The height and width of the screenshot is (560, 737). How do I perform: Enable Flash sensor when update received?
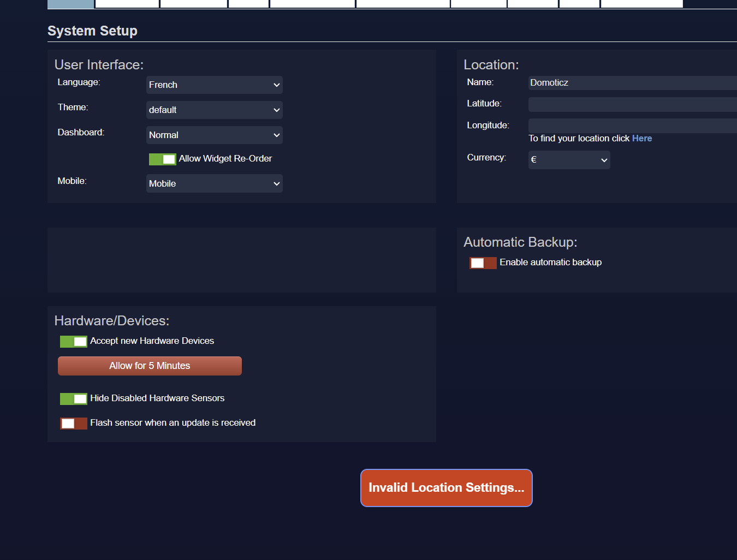73,424
